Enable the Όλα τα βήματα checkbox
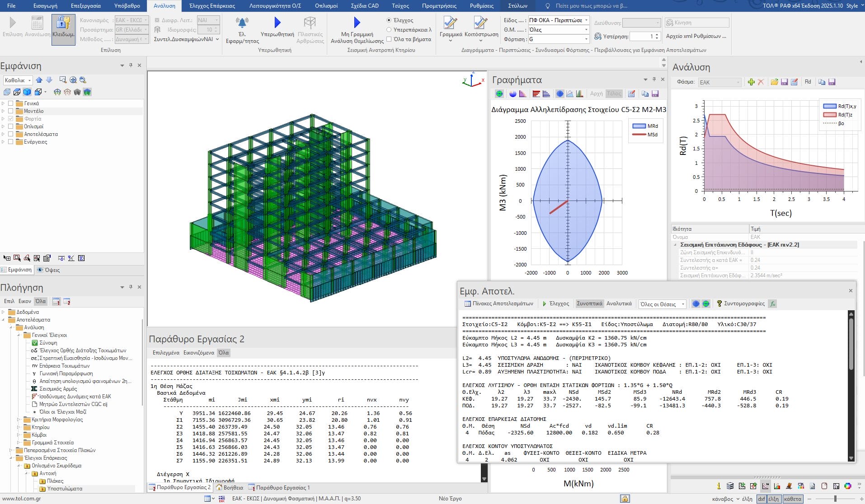Screen dimensions: 865x504 pos(389,39)
